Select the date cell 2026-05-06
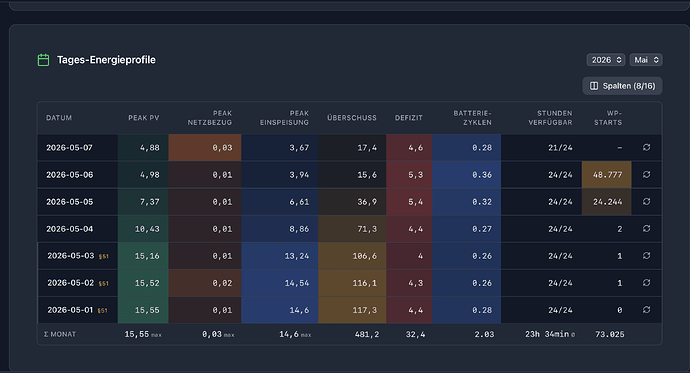Screen dimensions: 690x373 point(70,175)
